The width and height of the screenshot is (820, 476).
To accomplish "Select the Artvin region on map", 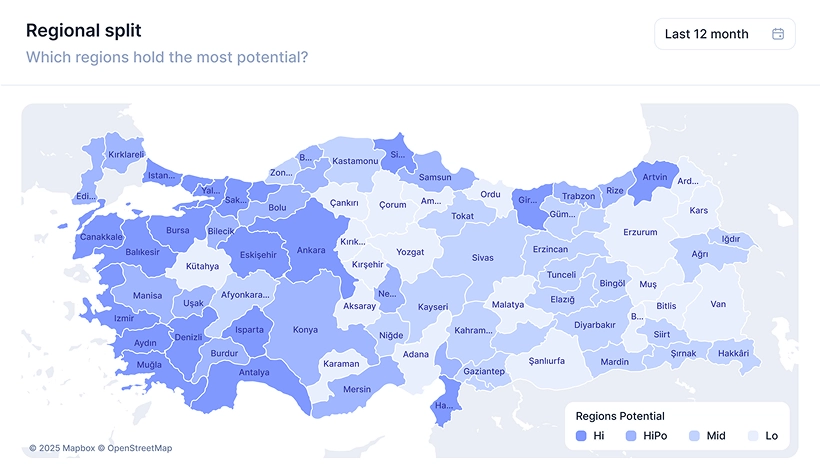I will 654,177.
